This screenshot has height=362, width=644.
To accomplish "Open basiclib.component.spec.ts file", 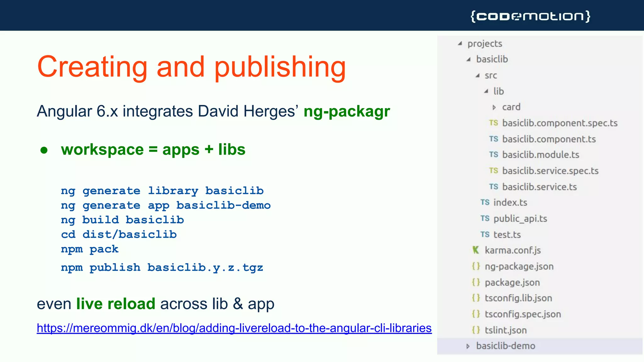I will click(560, 123).
